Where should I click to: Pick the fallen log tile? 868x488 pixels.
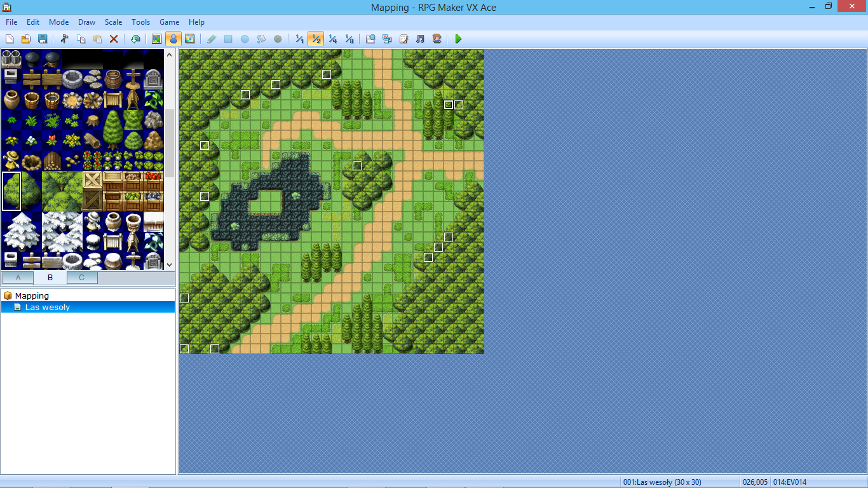pos(93,141)
